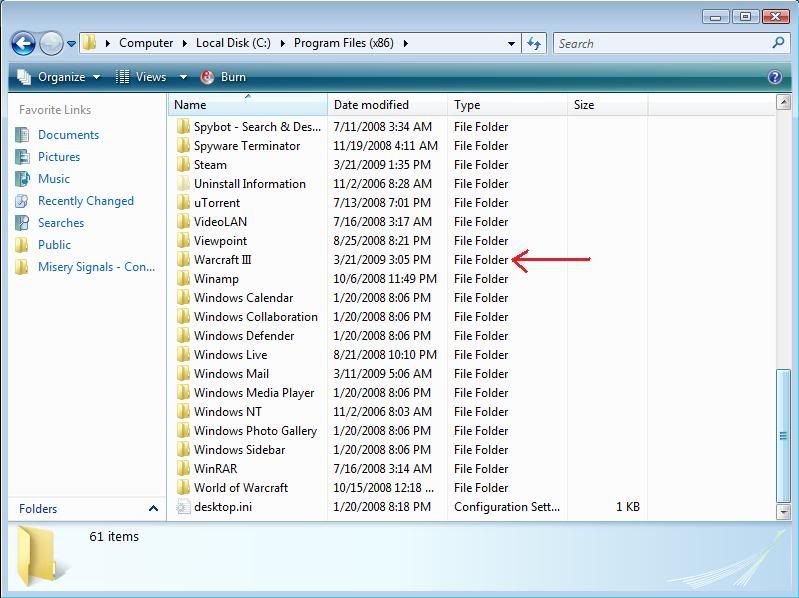Click the Windows NT folder icon

(x=183, y=412)
